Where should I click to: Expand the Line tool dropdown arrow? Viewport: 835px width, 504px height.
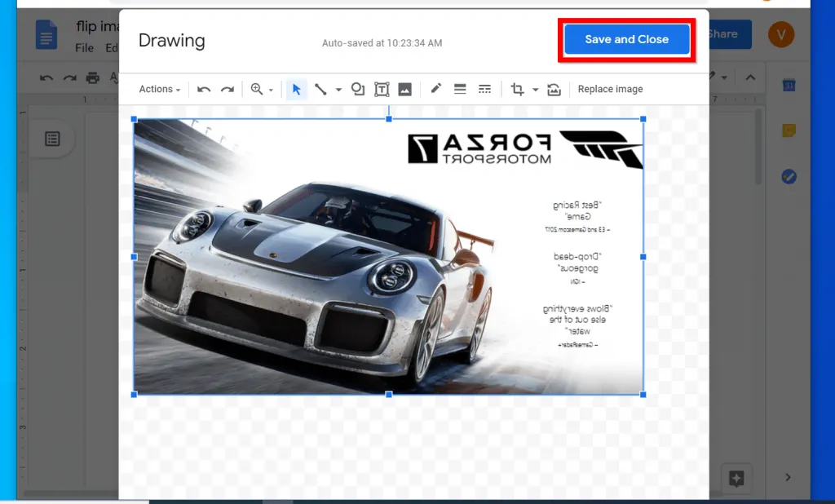coord(338,90)
